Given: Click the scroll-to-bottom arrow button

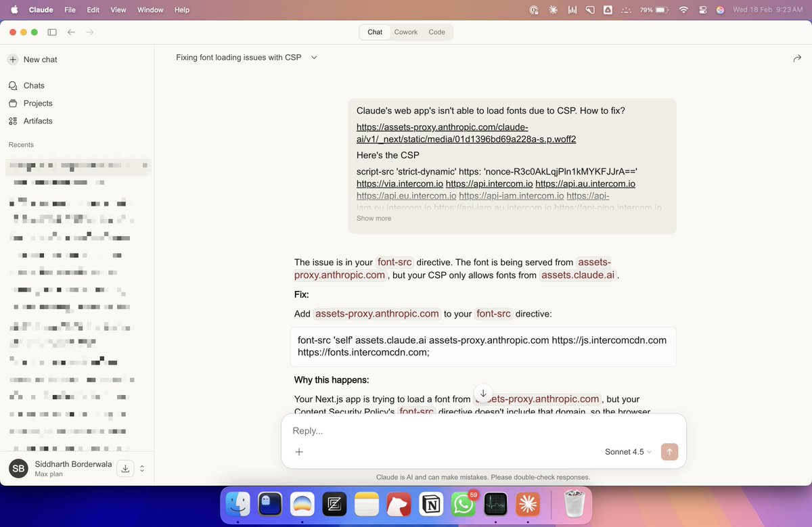Looking at the screenshot, I should click(x=483, y=393).
